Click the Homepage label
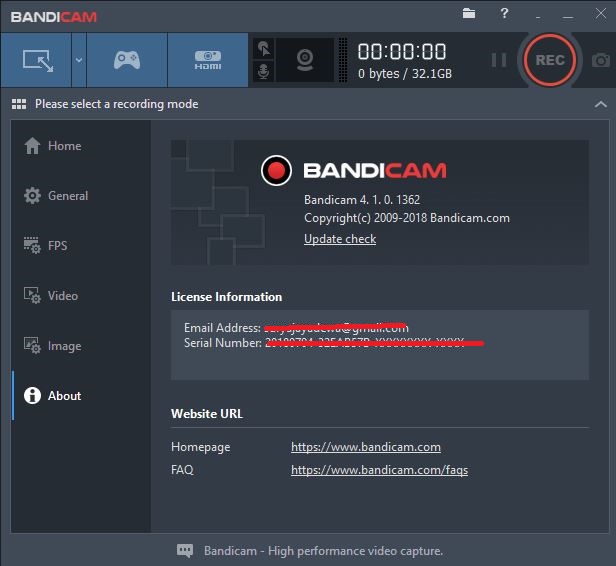The width and height of the screenshot is (616, 566). pyautogui.click(x=200, y=447)
